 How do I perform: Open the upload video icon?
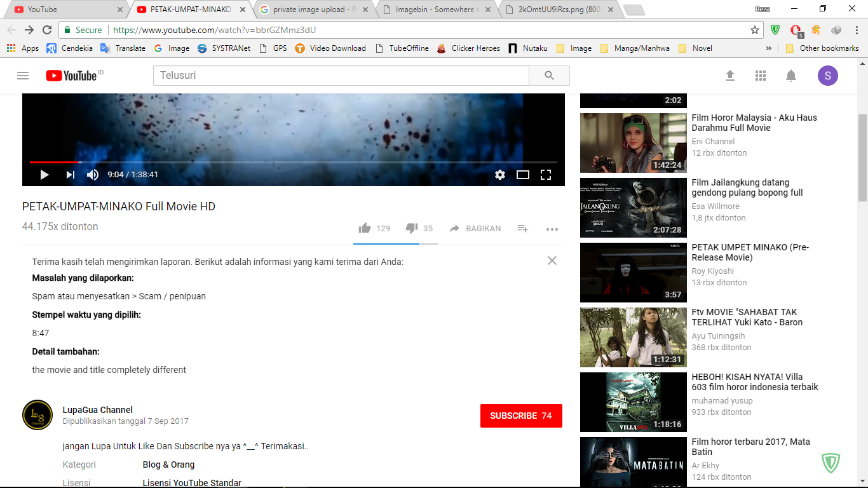pos(730,76)
